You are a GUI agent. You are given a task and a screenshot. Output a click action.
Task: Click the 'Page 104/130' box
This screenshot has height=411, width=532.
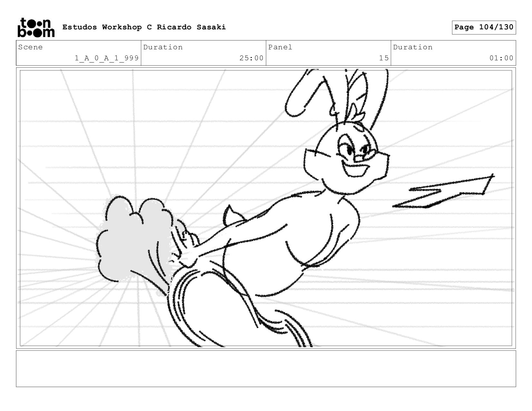(x=484, y=27)
